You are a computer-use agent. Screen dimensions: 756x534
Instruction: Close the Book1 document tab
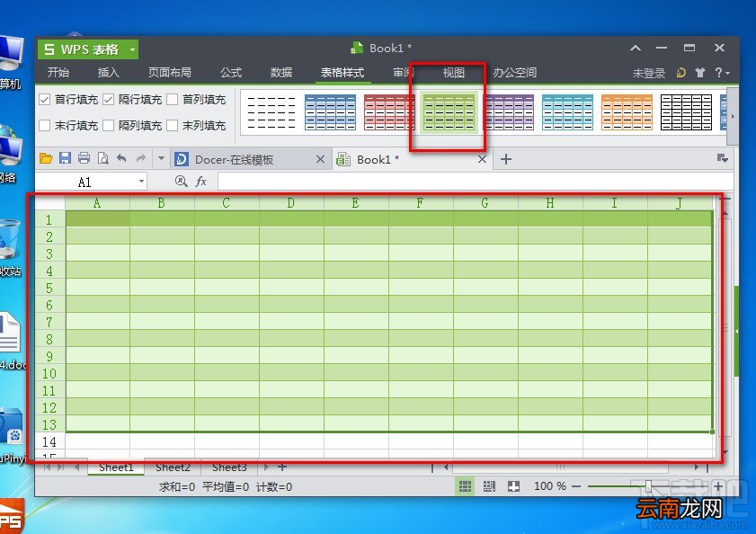click(x=482, y=159)
